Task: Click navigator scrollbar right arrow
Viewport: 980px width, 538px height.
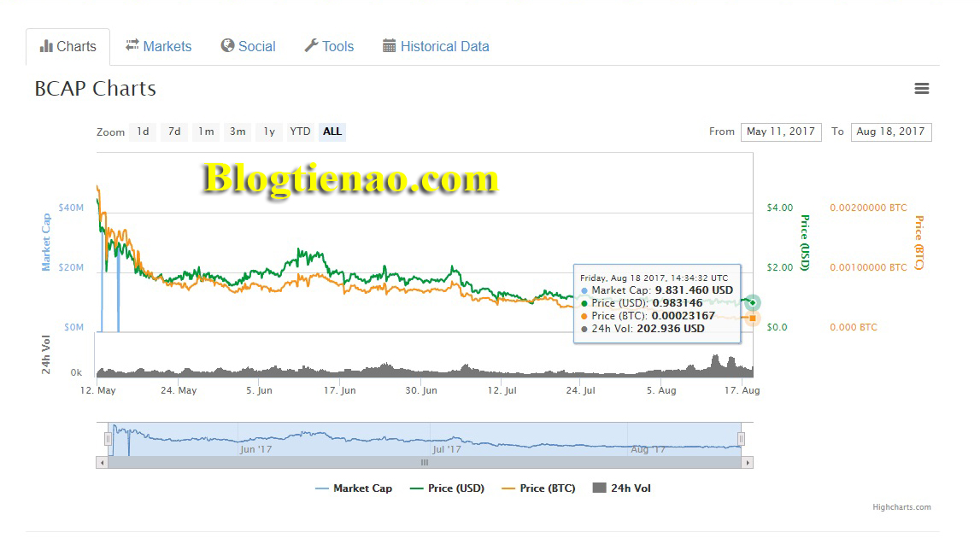Action: [748, 463]
